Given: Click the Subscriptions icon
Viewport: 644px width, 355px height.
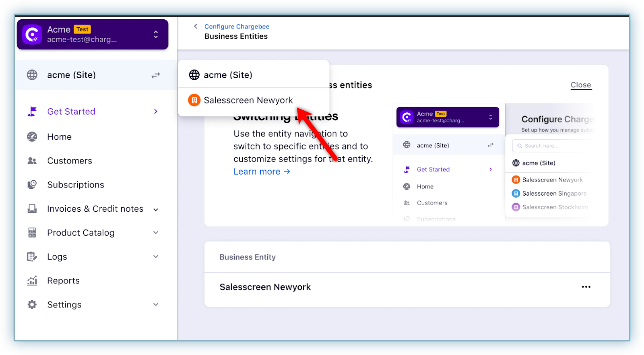Looking at the screenshot, I should [x=32, y=185].
